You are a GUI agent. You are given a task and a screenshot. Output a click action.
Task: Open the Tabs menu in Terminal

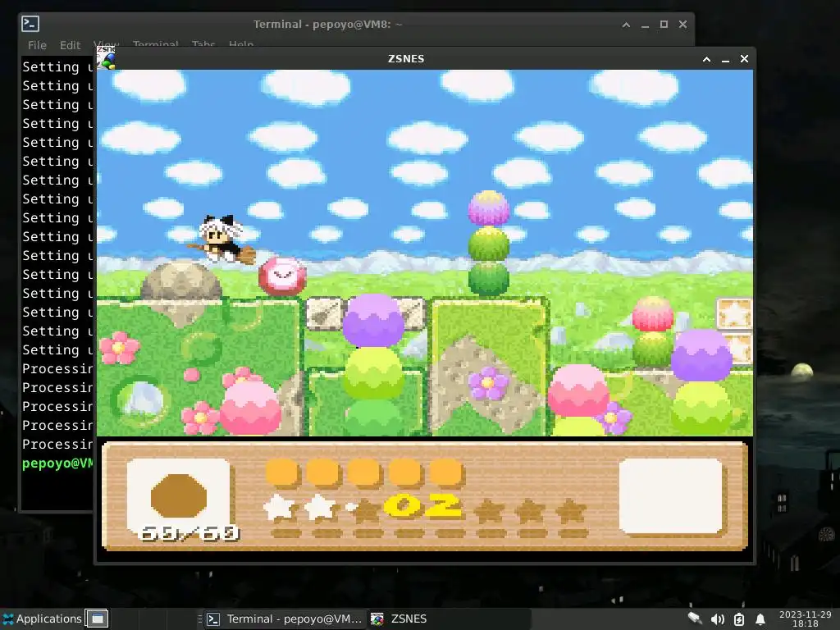pos(203,44)
